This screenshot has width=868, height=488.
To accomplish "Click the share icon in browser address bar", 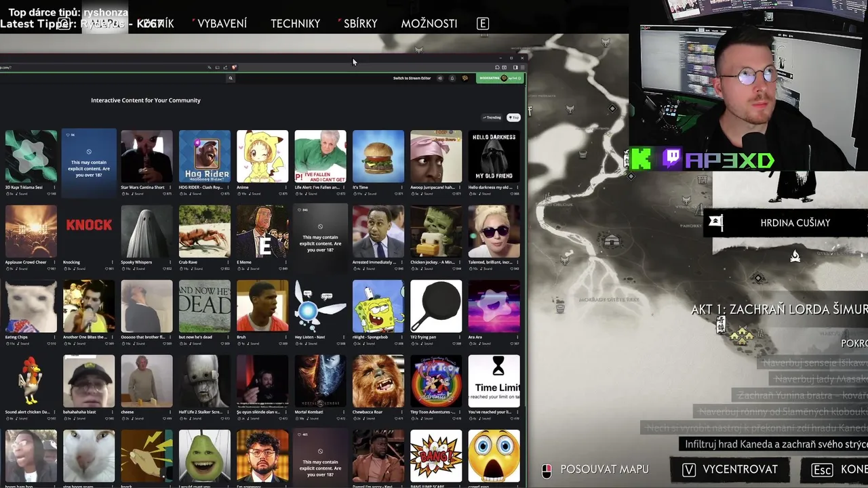I will [x=225, y=67].
